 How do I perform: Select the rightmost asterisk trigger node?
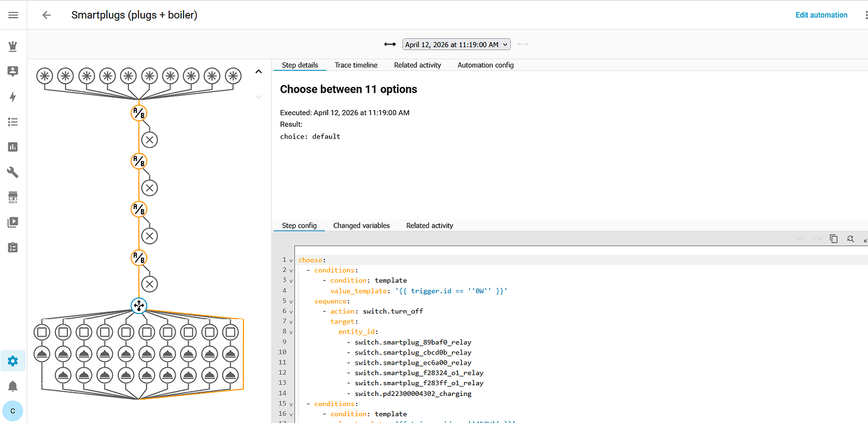(x=233, y=76)
